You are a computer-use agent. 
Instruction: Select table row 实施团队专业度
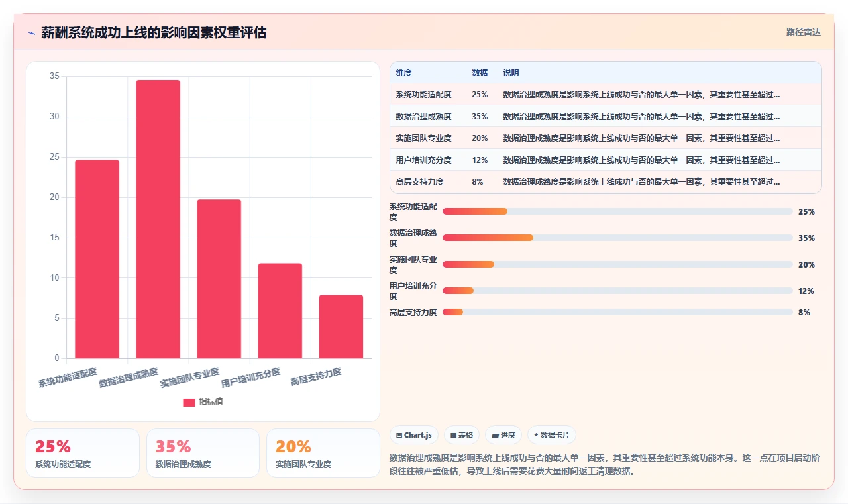pos(606,138)
